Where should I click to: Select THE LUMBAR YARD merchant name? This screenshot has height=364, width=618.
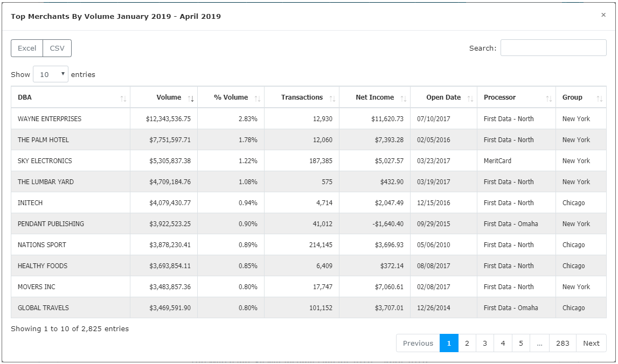(x=46, y=181)
